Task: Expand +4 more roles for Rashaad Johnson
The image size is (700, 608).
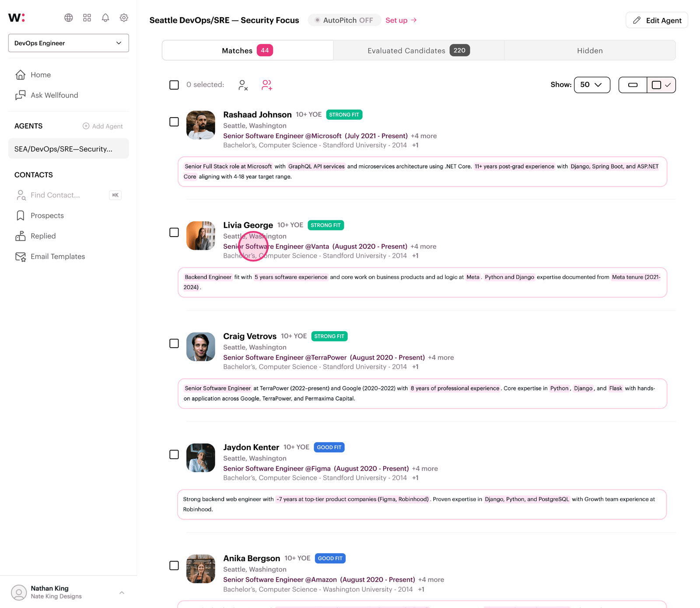Action: pos(423,136)
